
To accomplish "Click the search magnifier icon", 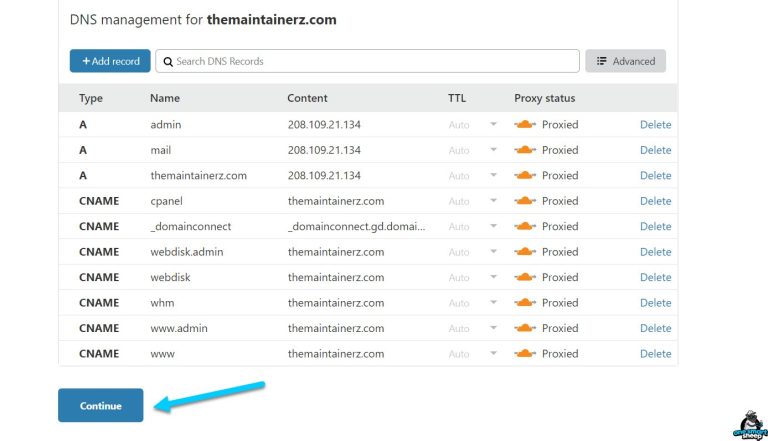I will [x=168, y=62].
